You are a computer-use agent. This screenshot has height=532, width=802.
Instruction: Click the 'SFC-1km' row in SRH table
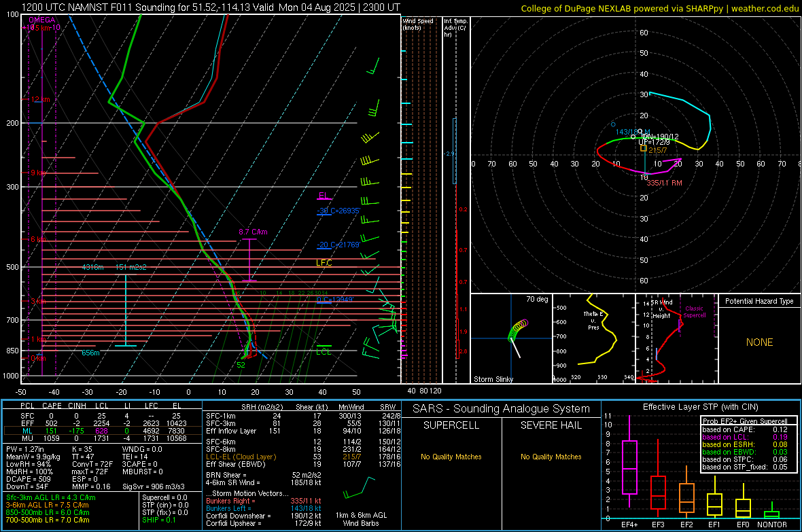coord(303,416)
